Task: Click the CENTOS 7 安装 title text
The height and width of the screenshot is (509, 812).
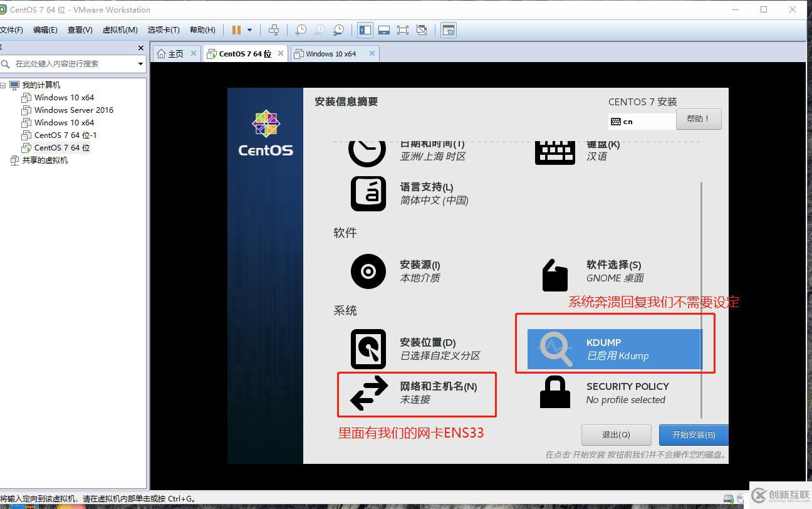Action: [643, 102]
